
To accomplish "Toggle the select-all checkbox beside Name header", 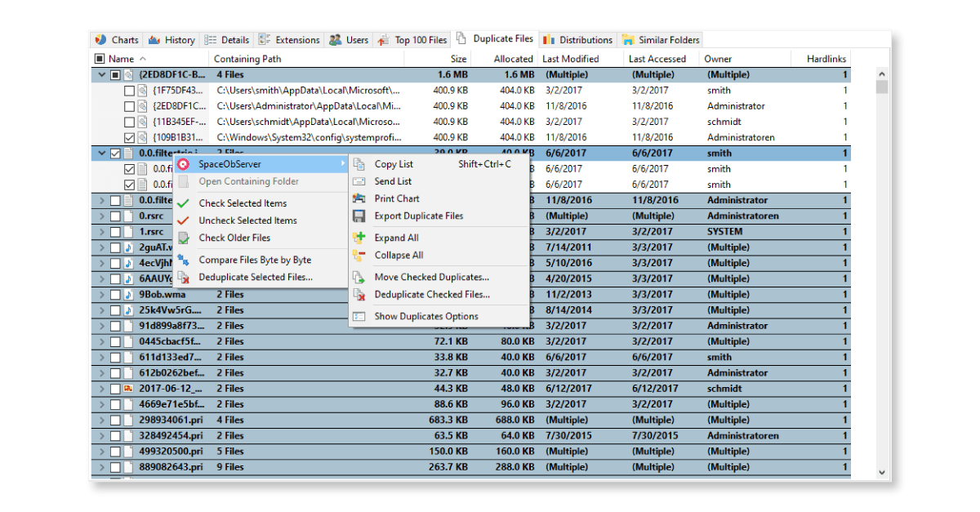I will [100, 59].
